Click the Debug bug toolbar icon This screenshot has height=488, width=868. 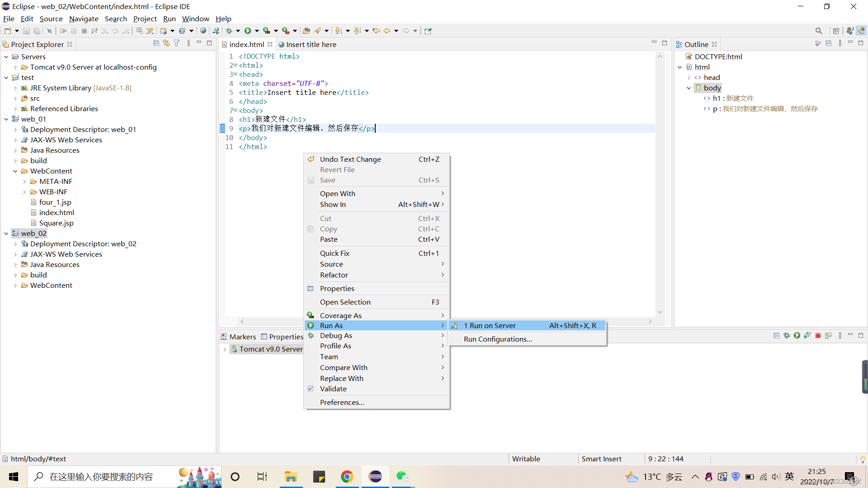(229, 31)
